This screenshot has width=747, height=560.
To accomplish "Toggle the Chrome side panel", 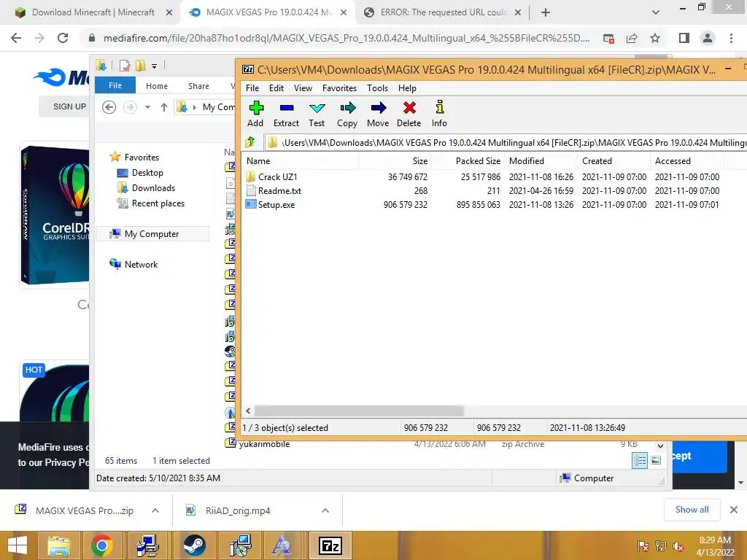I will click(x=684, y=38).
